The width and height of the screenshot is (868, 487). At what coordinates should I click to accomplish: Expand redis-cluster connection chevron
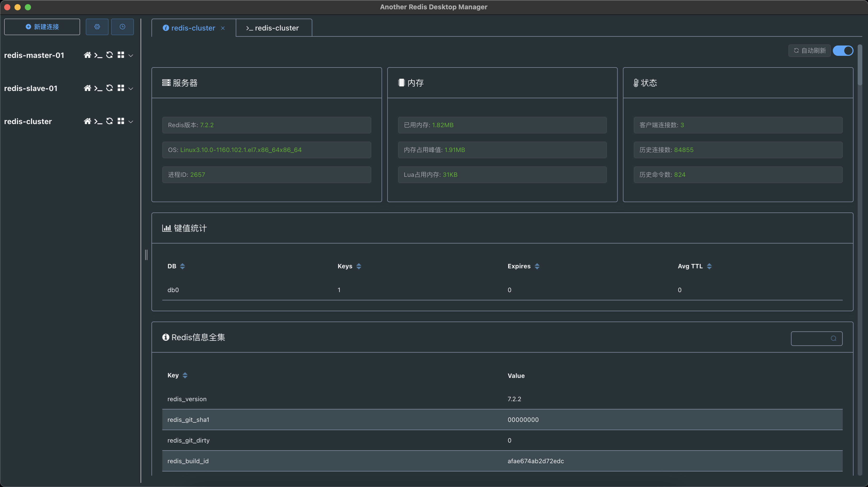[x=131, y=121]
